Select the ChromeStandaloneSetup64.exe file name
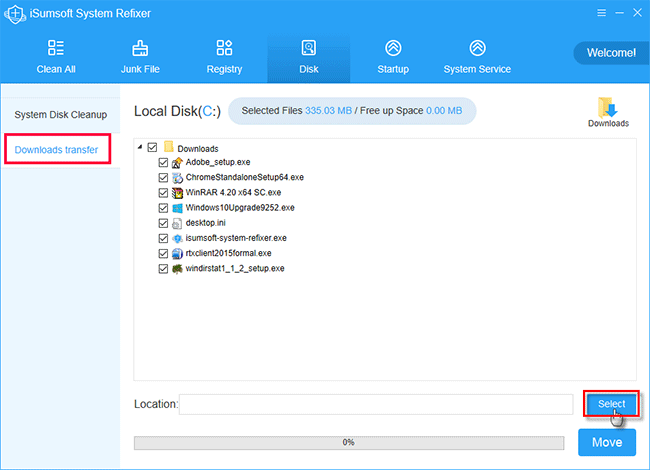 click(x=245, y=177)
